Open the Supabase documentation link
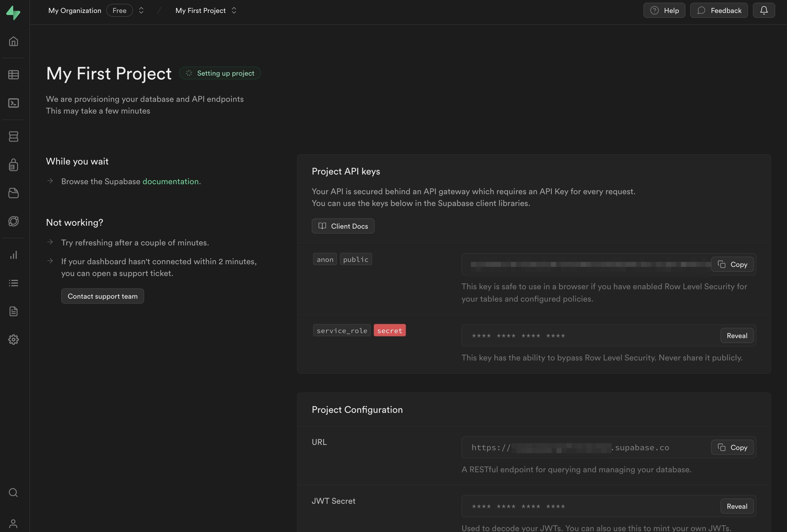The height and width of the screenshot is (532, 787). tap(170, 182)
